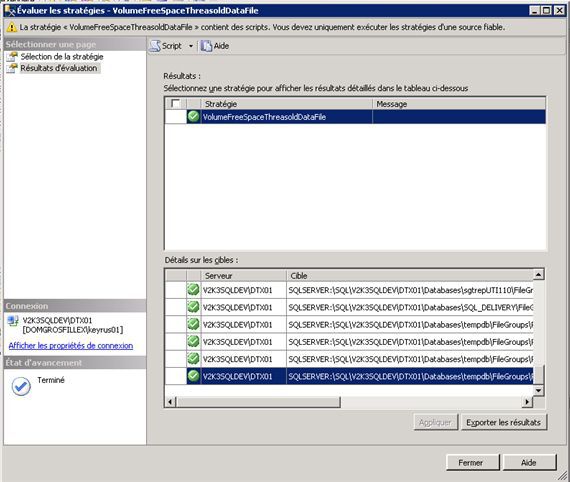
Task: Sort by the Message column header
Action: pos(459,104)
